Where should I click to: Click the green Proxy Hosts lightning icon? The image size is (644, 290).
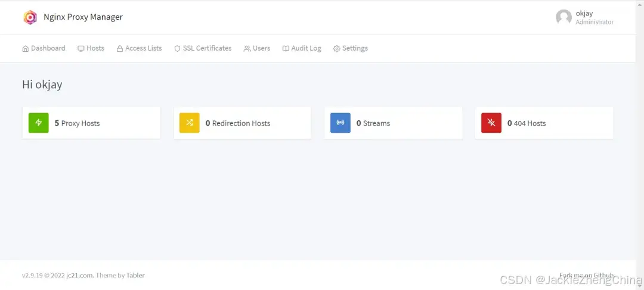[x=39, y=123]
